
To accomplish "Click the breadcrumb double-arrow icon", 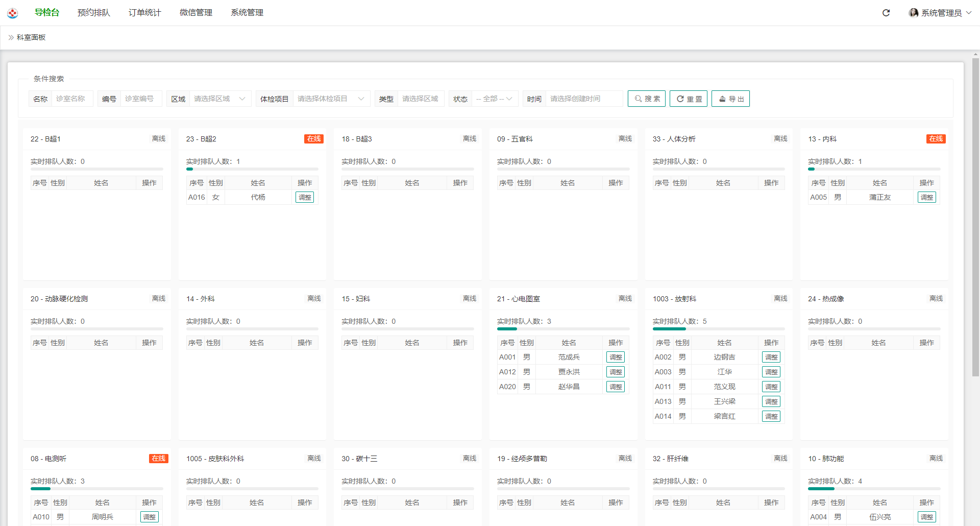I will click(x=11, y=37).
